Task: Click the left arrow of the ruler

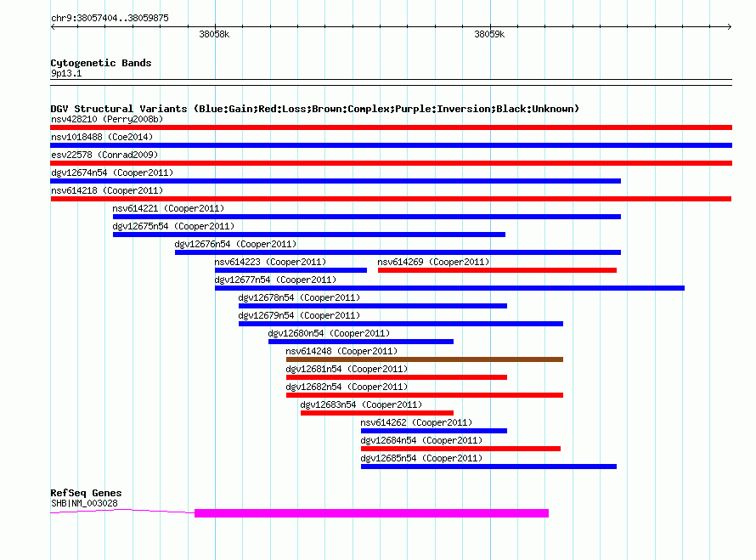Action: 53,26
